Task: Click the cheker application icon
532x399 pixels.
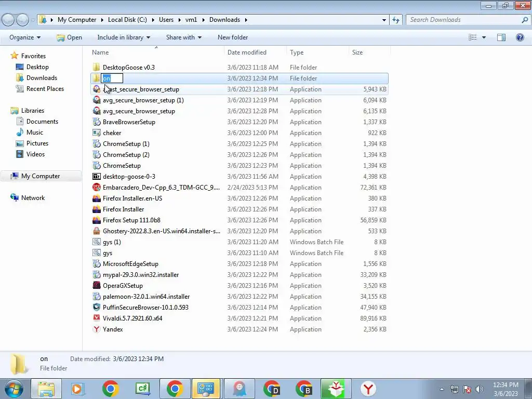Action: [96, 132]
